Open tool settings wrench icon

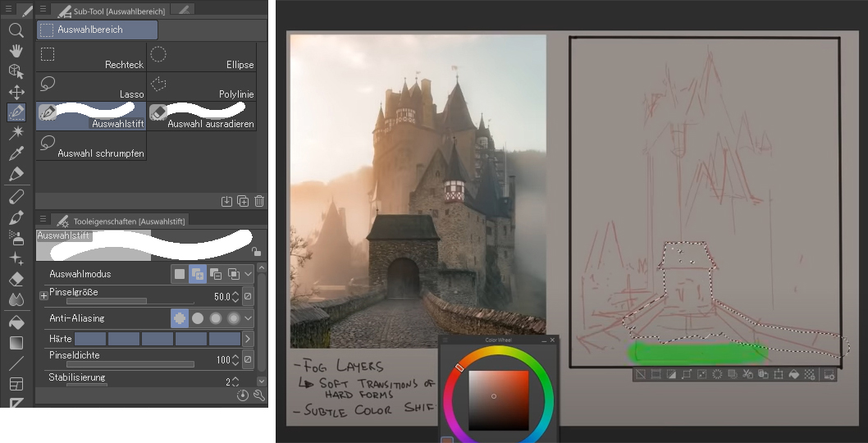pyautogui.click(x=259, y=395)
